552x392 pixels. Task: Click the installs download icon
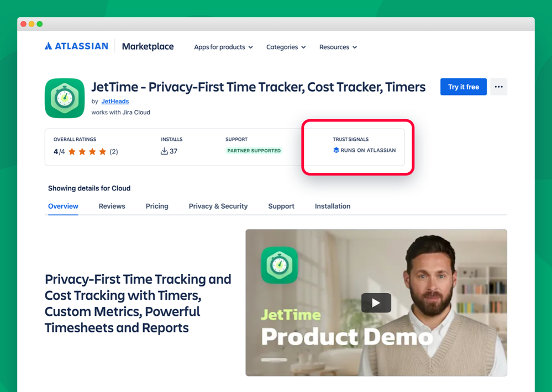164,151
